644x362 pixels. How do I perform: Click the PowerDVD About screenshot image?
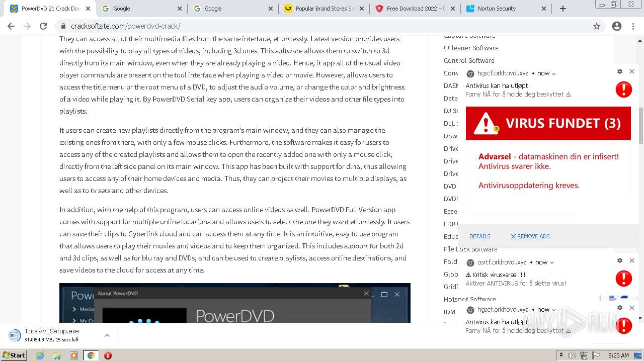tap(235, 303)
